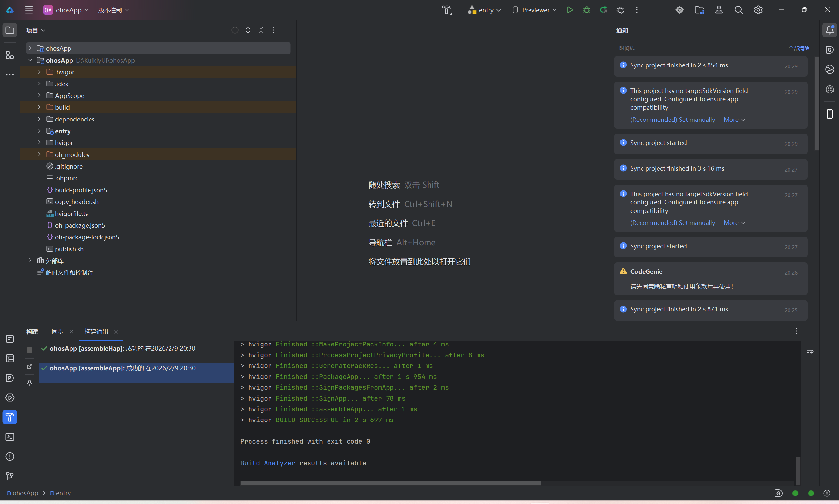Toggle the Project tool window folder icon

[10, 30]
